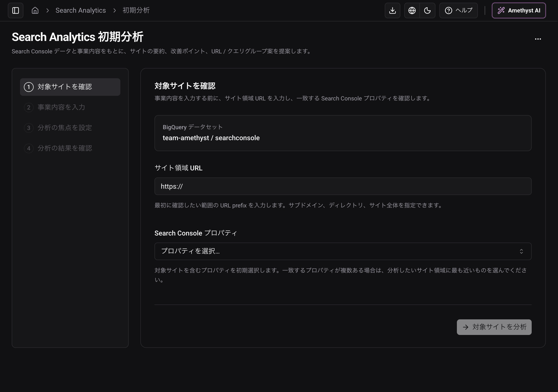Viewport: 558px width, 392px height.
Task: Open the three-dot more options menu
Action: click(538, 39)
